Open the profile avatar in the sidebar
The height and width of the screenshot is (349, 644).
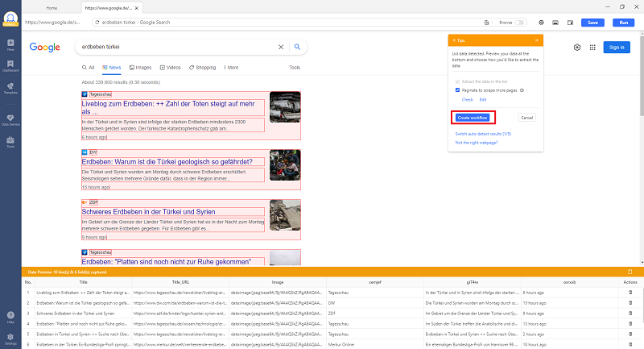tap(10, 19)
